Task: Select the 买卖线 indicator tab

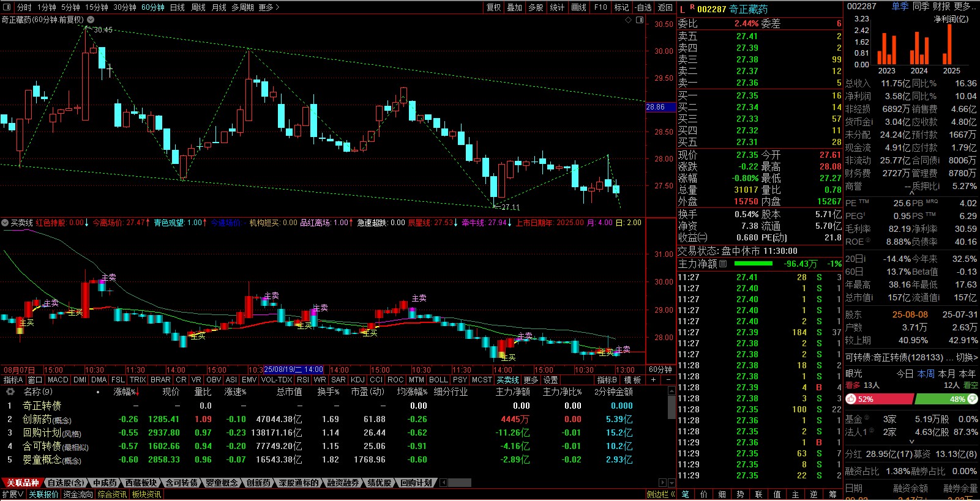Action: click(x=507, y=380)
